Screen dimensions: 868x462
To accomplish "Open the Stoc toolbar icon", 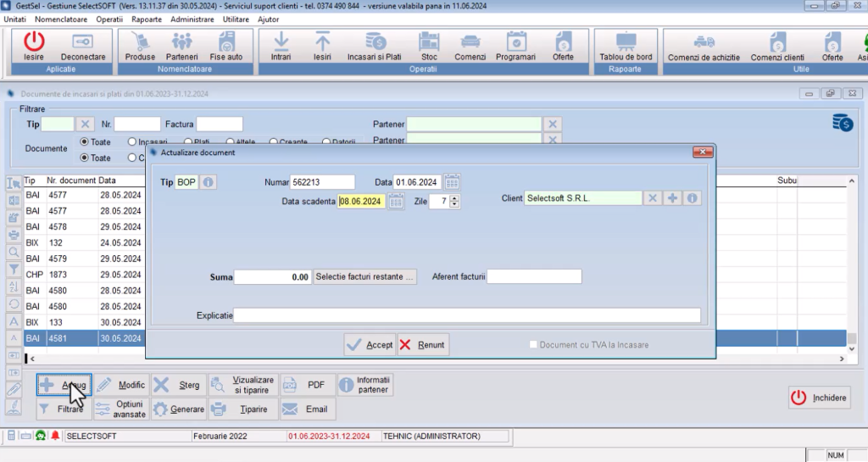I will (x=429, y=47).
